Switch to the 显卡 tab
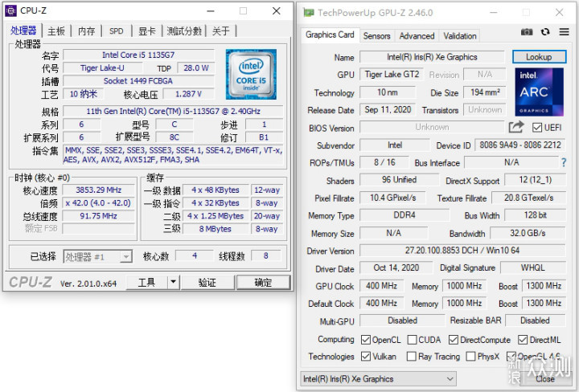579x392 pixels. [147, 31]
